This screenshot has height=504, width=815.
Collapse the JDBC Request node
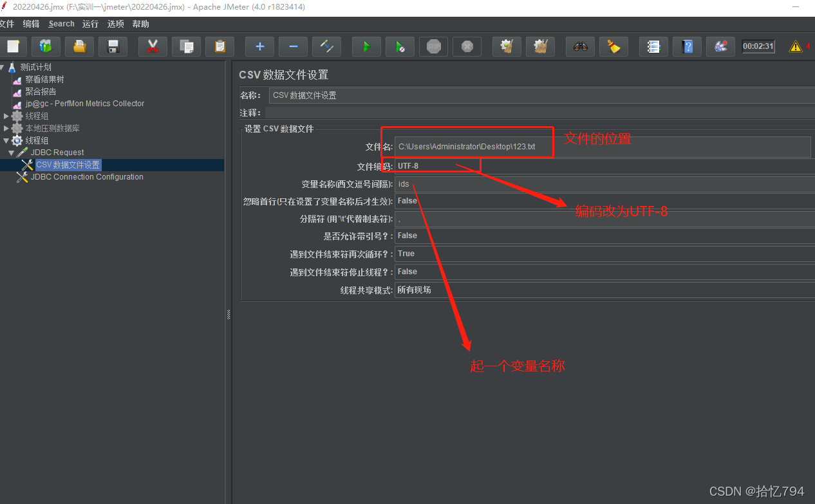point(11,153)
